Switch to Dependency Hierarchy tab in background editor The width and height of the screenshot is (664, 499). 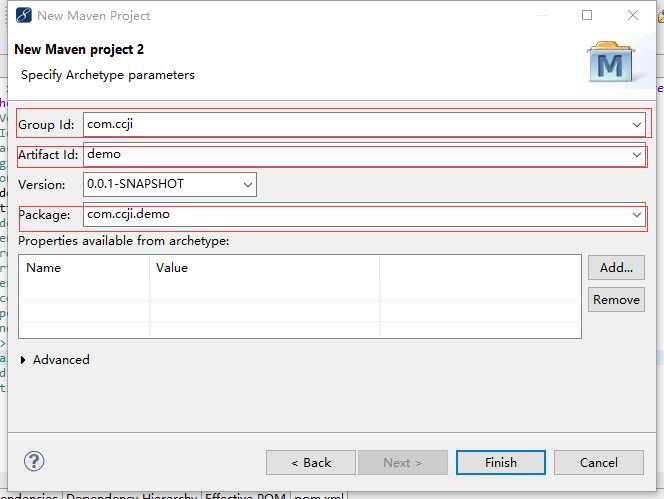point(132,495)
